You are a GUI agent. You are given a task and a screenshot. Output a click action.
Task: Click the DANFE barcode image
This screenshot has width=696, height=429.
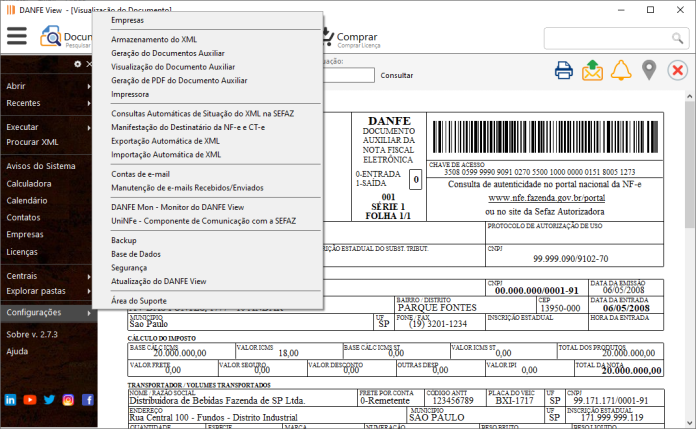(546, 137)
